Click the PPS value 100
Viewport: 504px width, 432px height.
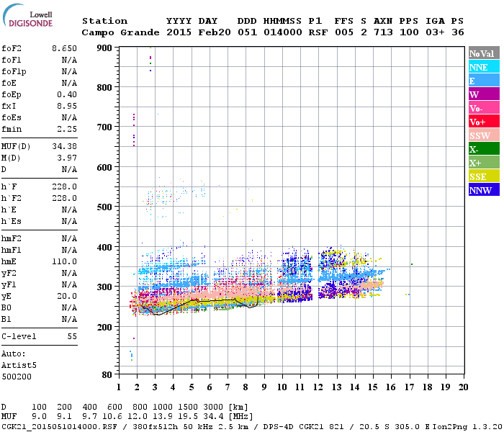click(x=409, y=32)
